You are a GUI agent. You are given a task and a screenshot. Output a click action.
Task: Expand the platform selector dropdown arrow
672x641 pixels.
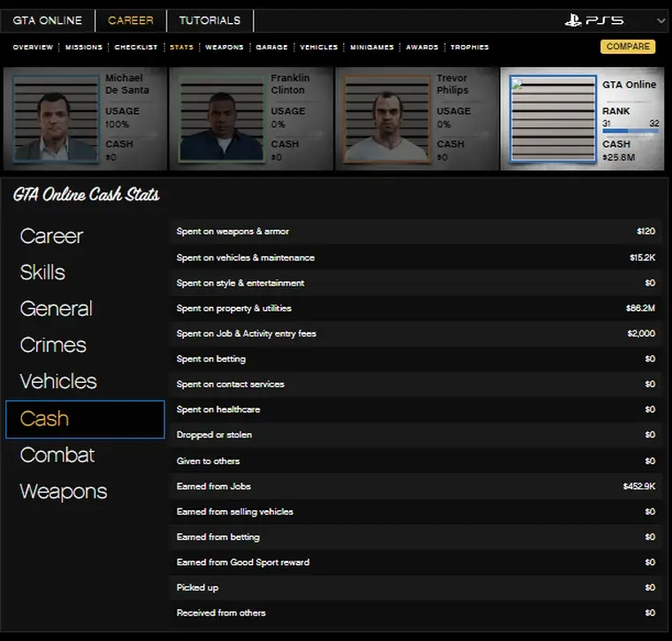pos(661,20)
